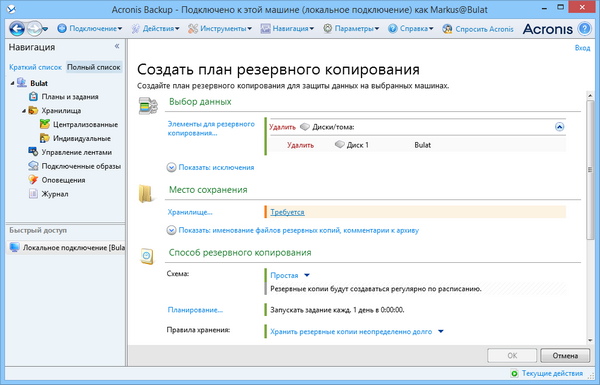The image size is (600, 385).
Task: Click the blue help question mark icon
Action: click(584, 29)
